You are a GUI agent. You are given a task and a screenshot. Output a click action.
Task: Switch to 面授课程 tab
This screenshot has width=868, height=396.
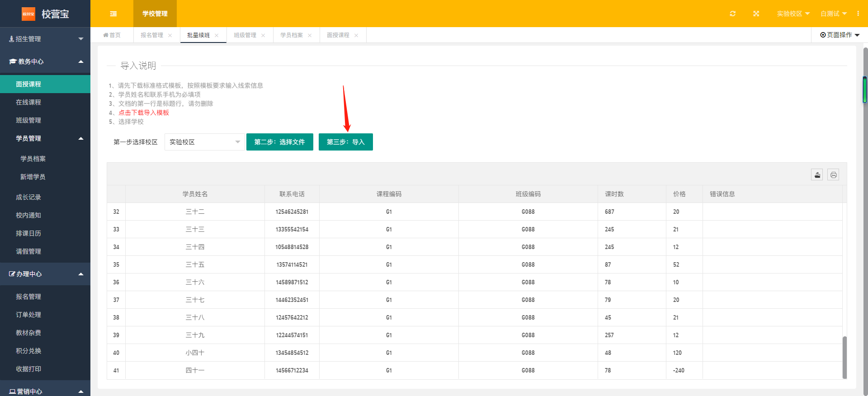[x=338, y=35]
